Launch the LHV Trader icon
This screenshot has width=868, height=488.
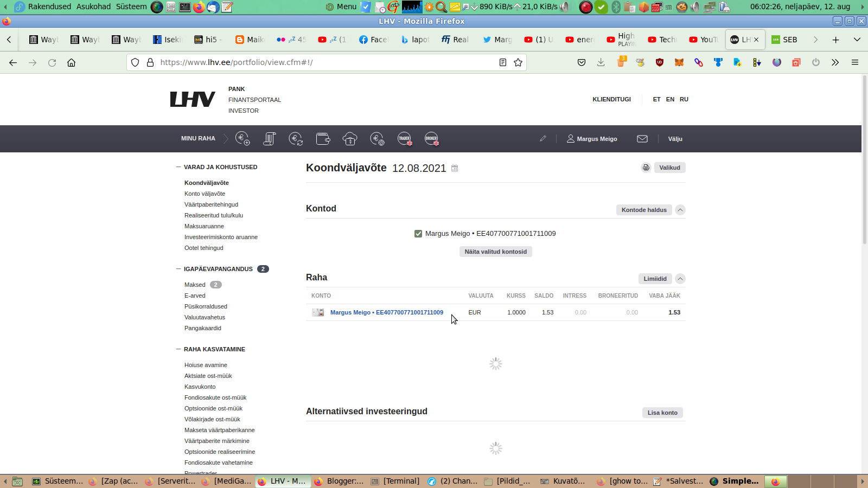tap(405, 139)
